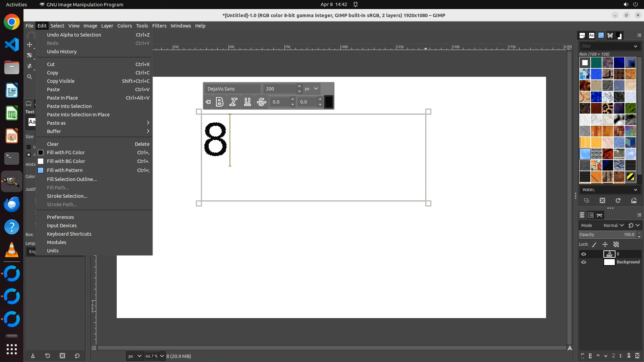Hide the text layer 8
This screenshot has width=644, height=362.
(x=584, y=254)
